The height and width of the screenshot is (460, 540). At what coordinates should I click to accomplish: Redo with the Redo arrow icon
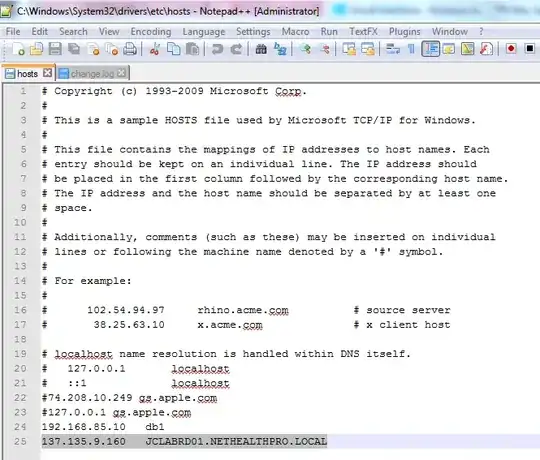click(x=236, y=49)
